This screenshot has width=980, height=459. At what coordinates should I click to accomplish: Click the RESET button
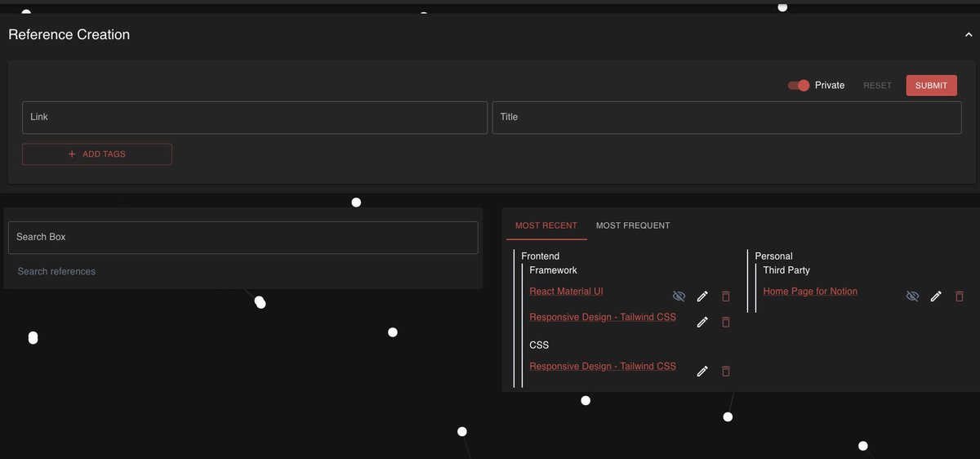878,86
